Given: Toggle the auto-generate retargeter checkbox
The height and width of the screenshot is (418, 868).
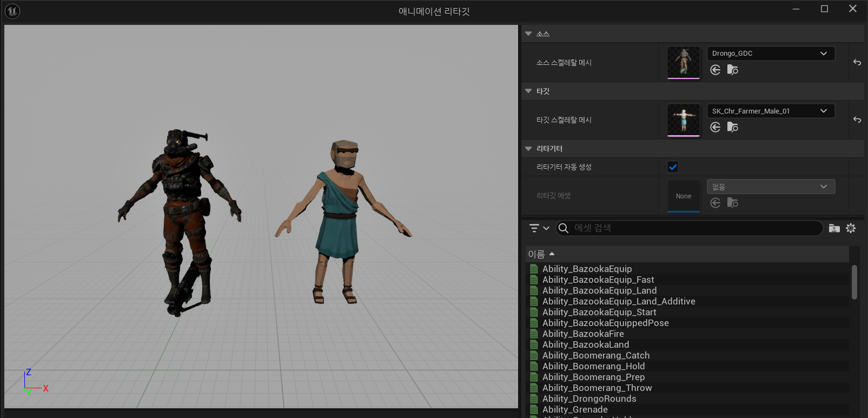Looking at the screenshot, I should [673, 167].
